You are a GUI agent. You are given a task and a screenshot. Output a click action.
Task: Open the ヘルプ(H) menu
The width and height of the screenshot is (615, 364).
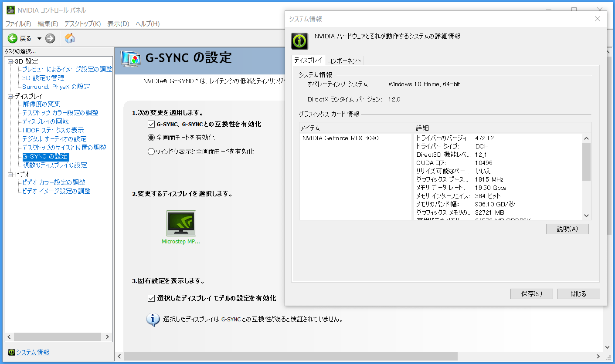coord(148,24)
